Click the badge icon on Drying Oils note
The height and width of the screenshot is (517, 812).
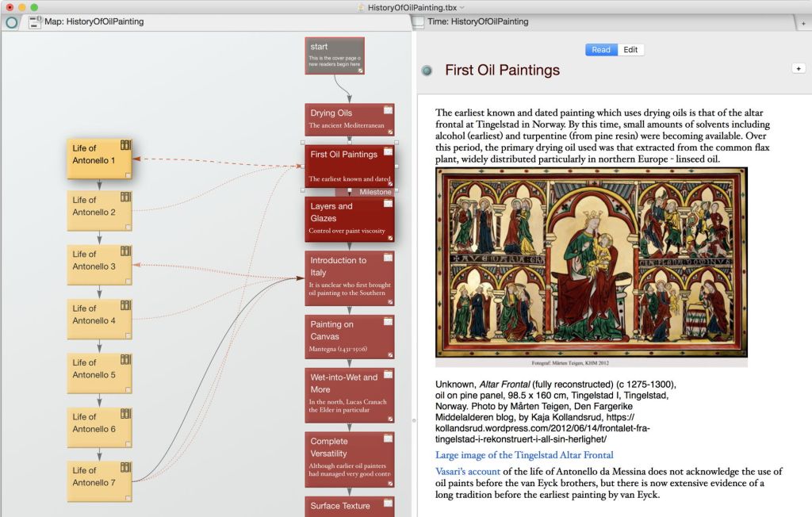click(x=389, y=109)
